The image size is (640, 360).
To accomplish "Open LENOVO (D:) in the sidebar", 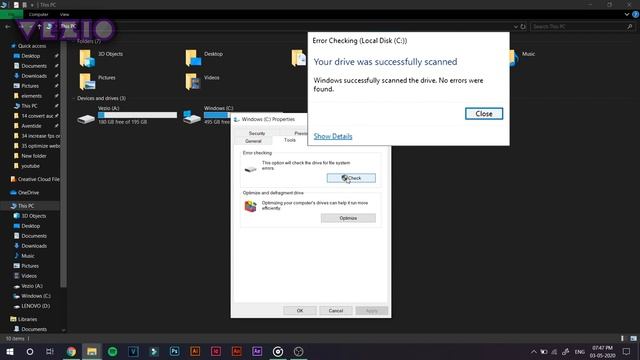I will click(x=36, y=306).
